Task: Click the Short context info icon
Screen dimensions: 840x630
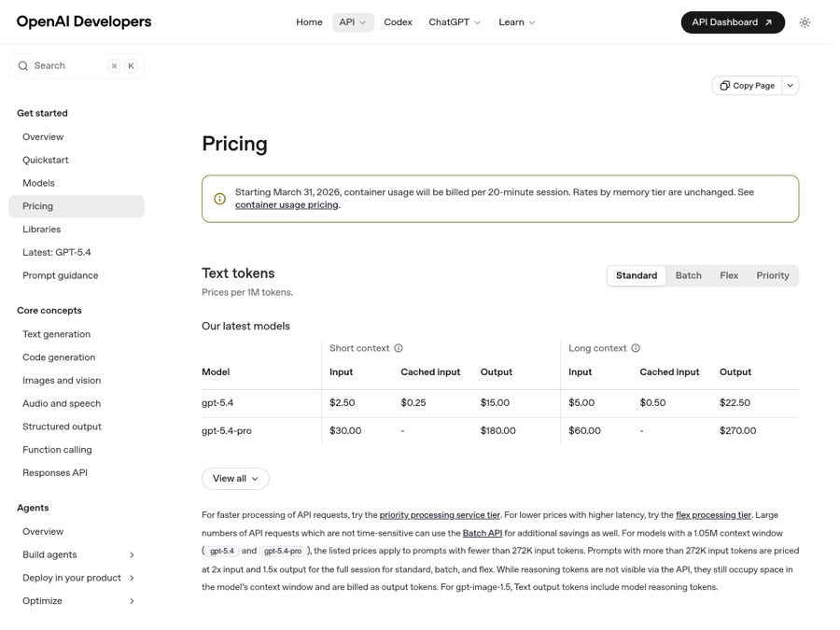Action: pos(399,348)
